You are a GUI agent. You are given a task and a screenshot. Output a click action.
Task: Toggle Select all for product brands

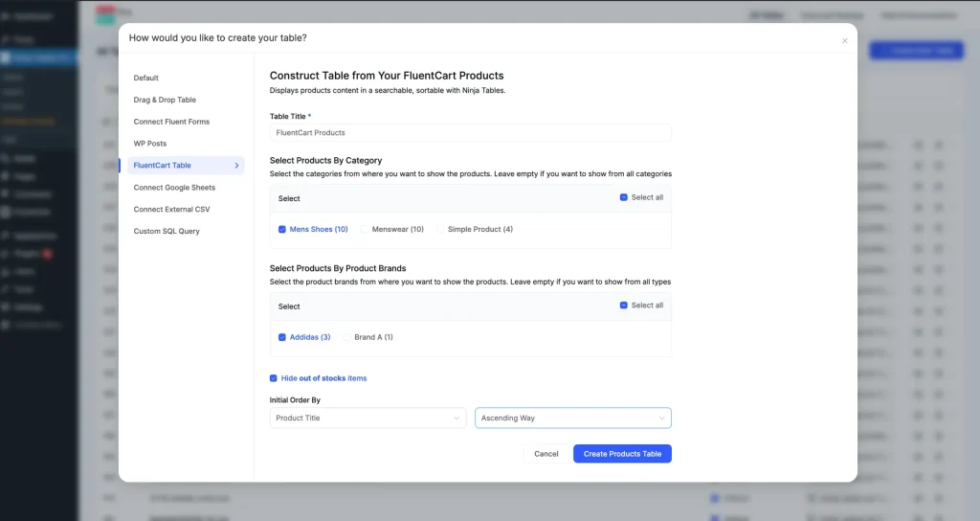click(x=624, y=306)
